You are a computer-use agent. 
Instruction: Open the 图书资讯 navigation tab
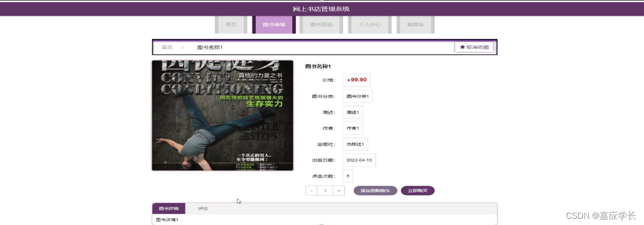point(321,25)
